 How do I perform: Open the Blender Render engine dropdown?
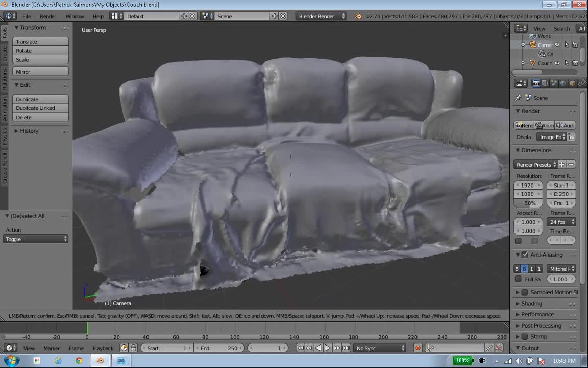pyautogui.click(x=322, y=16)
